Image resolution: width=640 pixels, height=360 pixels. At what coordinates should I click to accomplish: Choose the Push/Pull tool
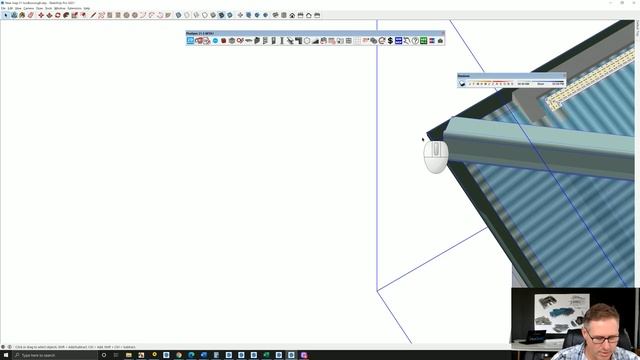(49, 15)
